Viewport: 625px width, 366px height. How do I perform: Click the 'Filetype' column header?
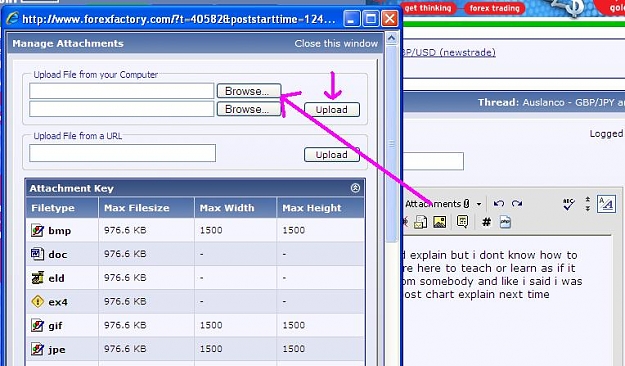(x=53, y=208)
